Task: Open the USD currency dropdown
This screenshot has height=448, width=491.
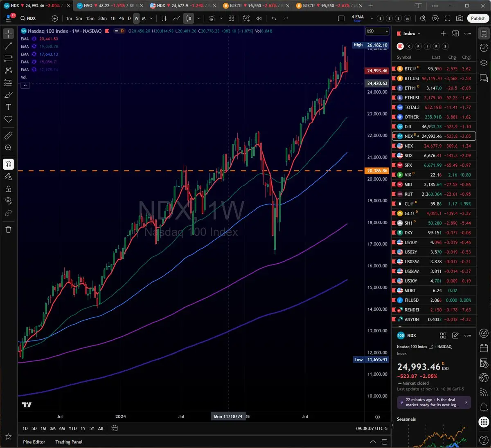Action: [x=377, y=31]
